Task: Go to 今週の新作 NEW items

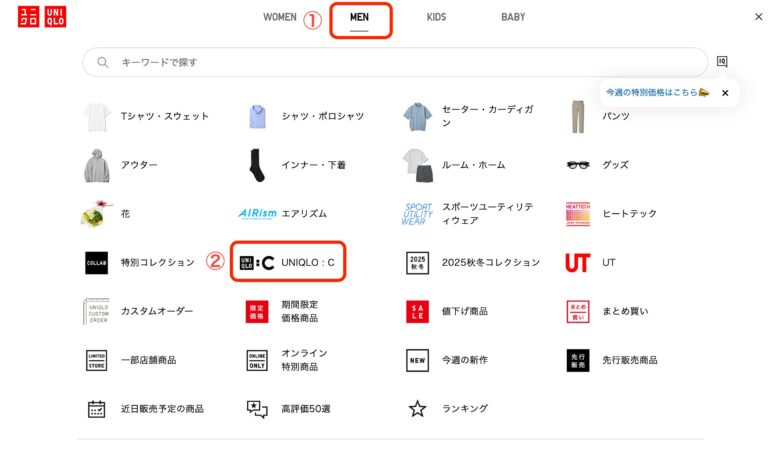Action: pyautogui.click(x=464, y=360)
